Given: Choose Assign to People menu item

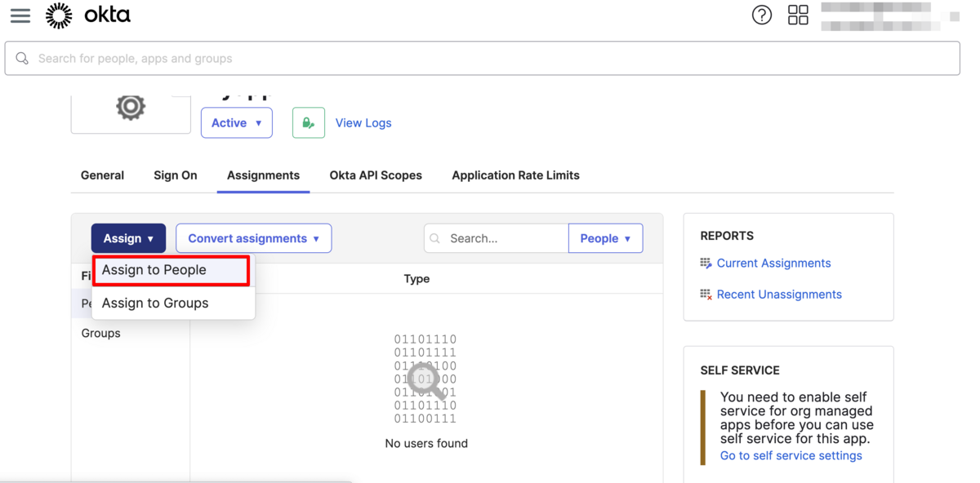Looking at the screenshot, I should [171, 270].
